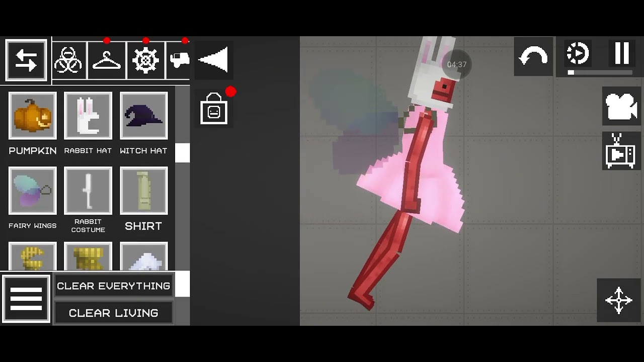Open the shopping bag store icon
644x362 pixels.
pos(214,109)
